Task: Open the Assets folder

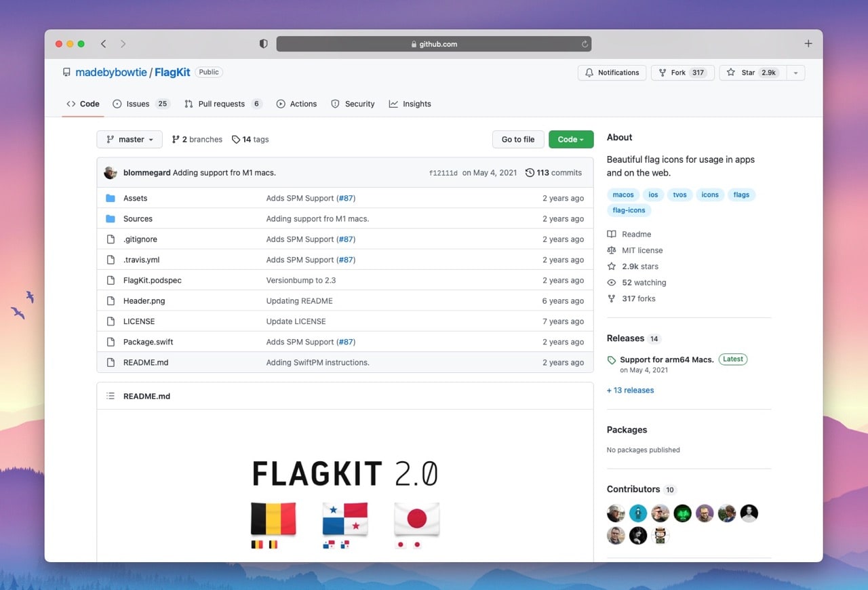Action: (x=135, y=198)
